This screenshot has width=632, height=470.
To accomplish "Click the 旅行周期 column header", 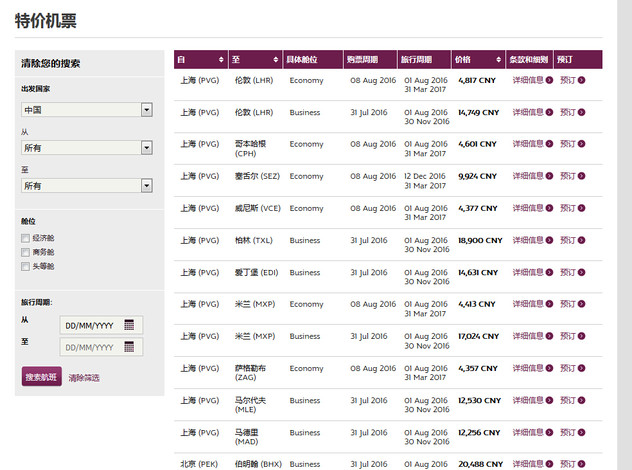I will coord(417,59).
